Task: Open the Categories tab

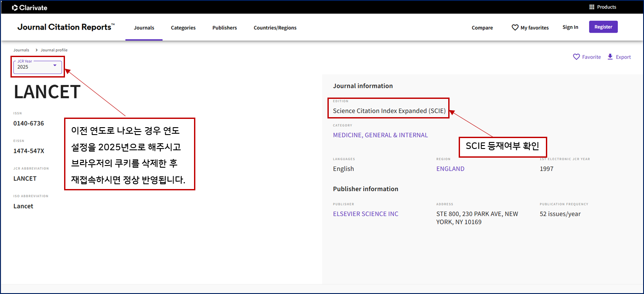Action: [183, 28]
